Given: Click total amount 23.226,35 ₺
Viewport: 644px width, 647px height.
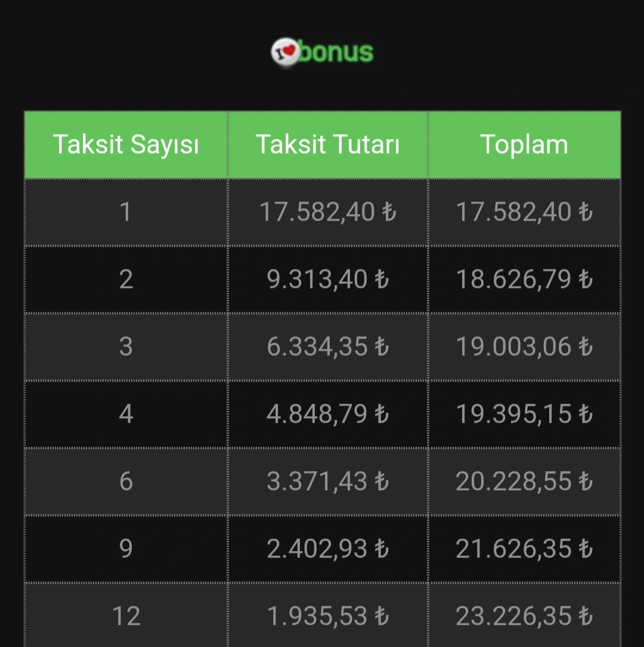Looking at the screenshot, I should tap(524, 615).
